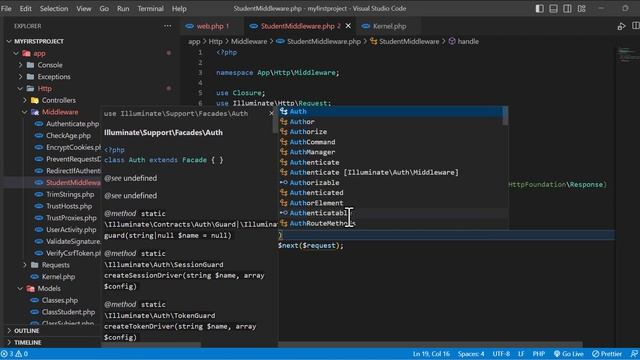
Task: Open Edit menu
Action: click(x=25, y=9)
